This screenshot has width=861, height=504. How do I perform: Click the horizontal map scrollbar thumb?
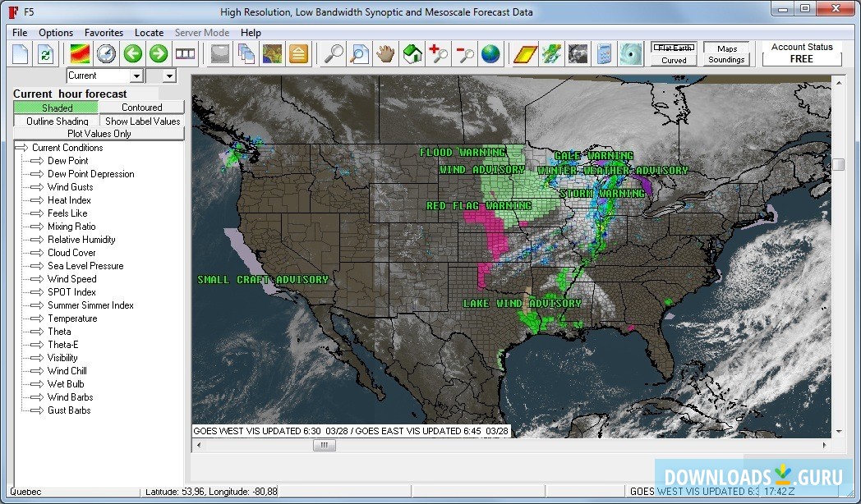click(324, 446)
